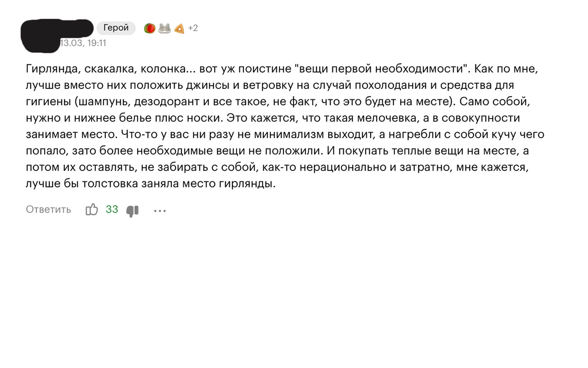
Task: Click the watermelon achievement badge
Action: click(149, 28)
